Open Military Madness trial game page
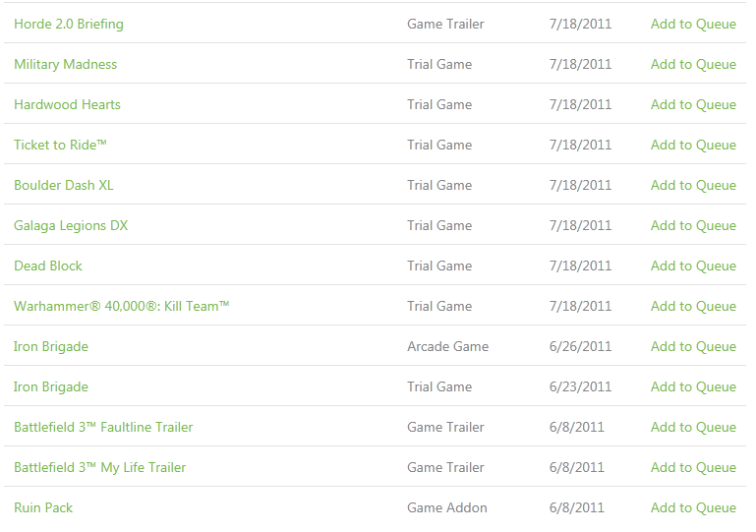The image size is (756, 532). [65, 64]
